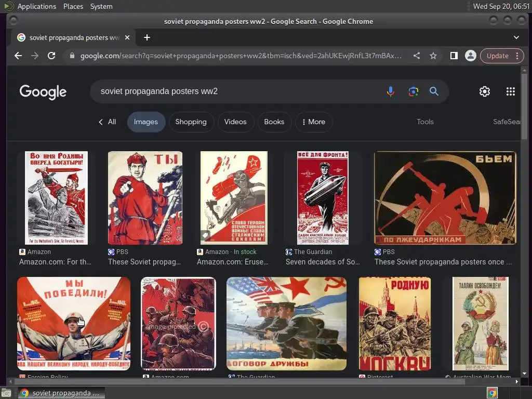The image size is (532, 399).
Task: Select the Images filter chip
Action: (x=146, y=122)
